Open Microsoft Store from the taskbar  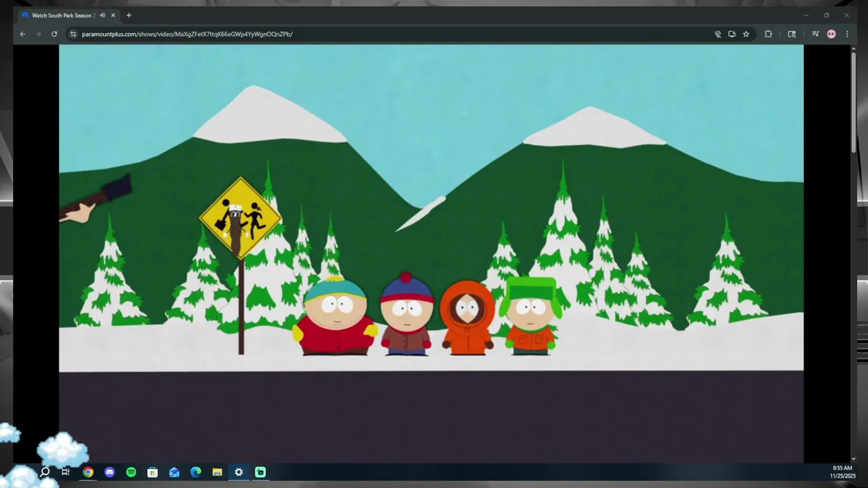click(x=153, y=472)
